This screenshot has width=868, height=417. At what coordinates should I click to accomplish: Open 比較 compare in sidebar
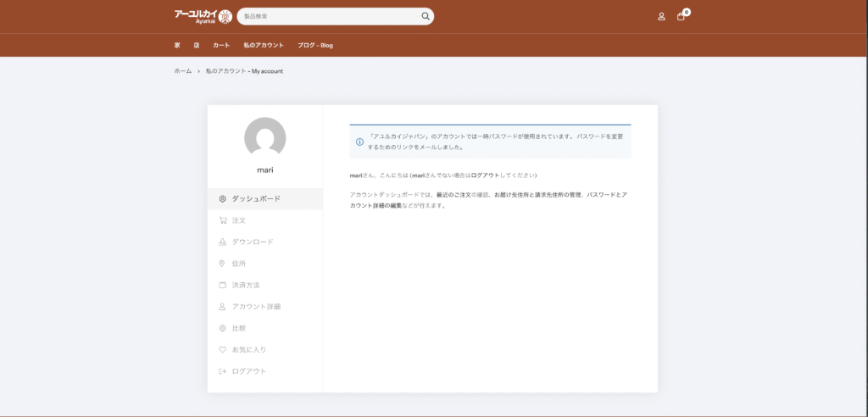pyautogui.click(x=238, y=328)
